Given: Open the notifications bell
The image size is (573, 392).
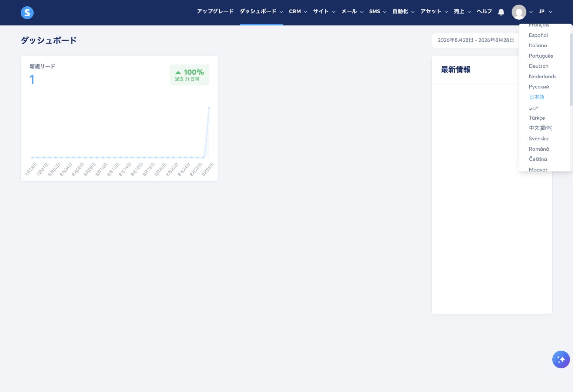Looking at the screenshot, I should (501, 12).
